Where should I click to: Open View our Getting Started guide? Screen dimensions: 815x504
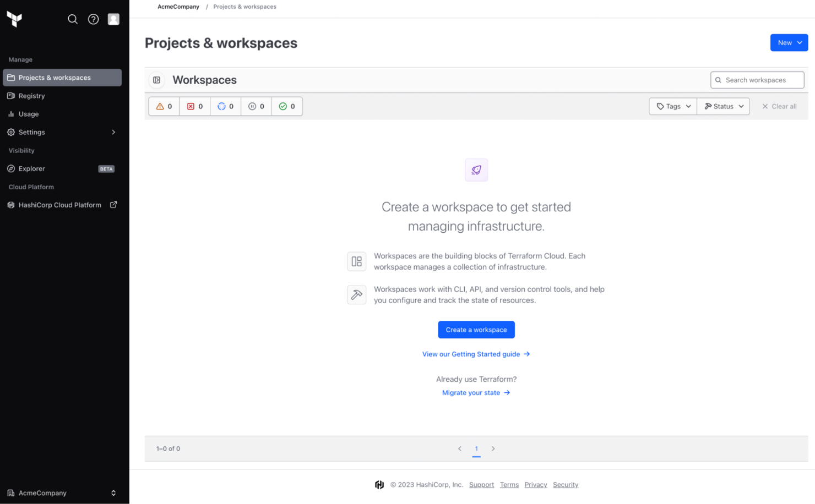[476, 354]
